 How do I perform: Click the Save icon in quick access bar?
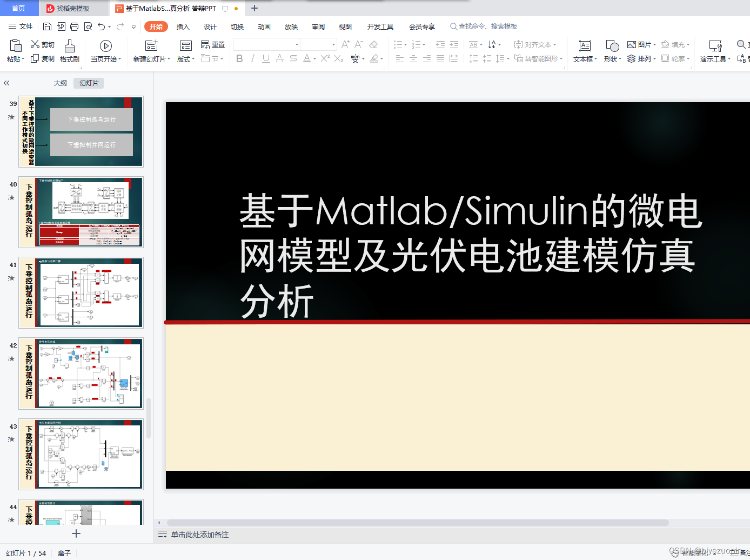click(x=47, y=26)
